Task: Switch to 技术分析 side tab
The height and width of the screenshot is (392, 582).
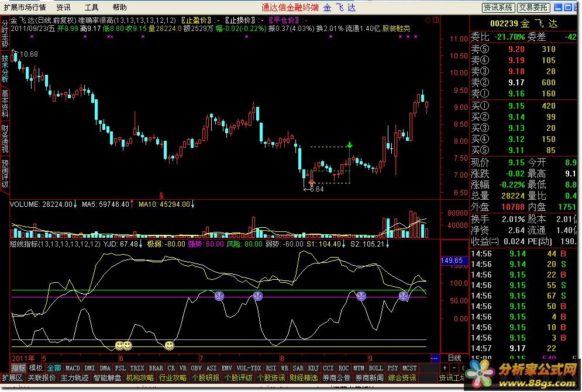Action: tap(5, 68)
